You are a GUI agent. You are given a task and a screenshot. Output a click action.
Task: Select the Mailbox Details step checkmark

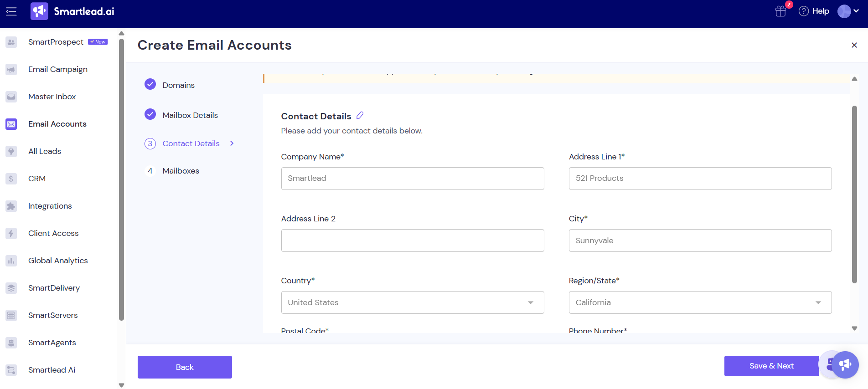[150, 114]
